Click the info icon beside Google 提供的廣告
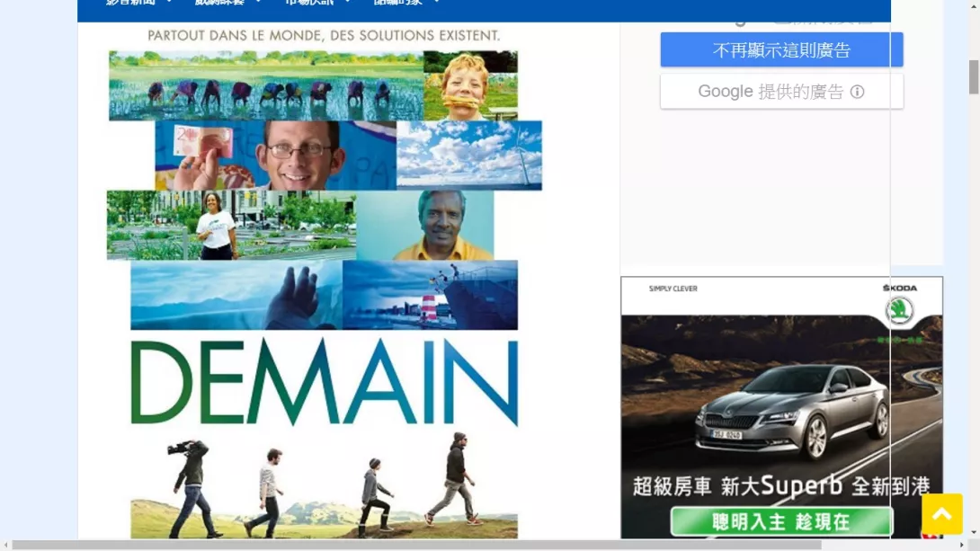 [858, 92]
